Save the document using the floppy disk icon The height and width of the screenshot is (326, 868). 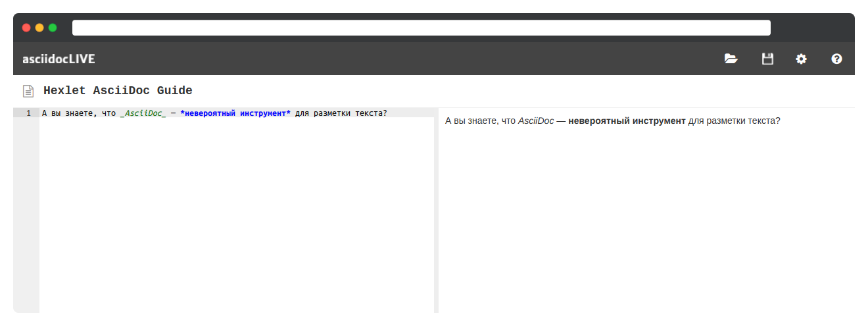tap(767, 59)
